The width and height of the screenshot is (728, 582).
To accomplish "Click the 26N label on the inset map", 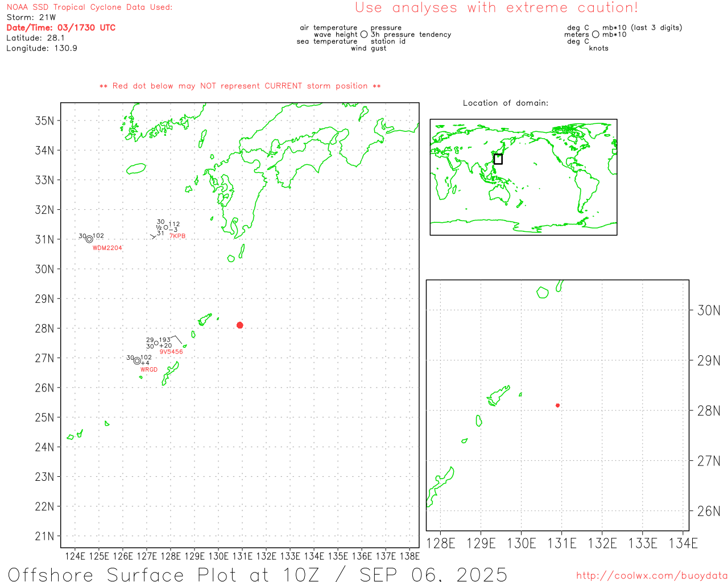I will click(709, 511).
